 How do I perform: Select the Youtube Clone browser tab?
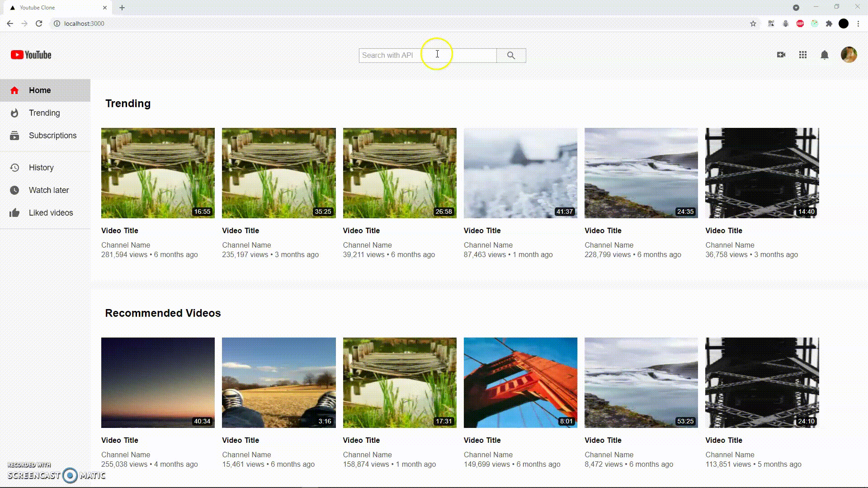58,8
